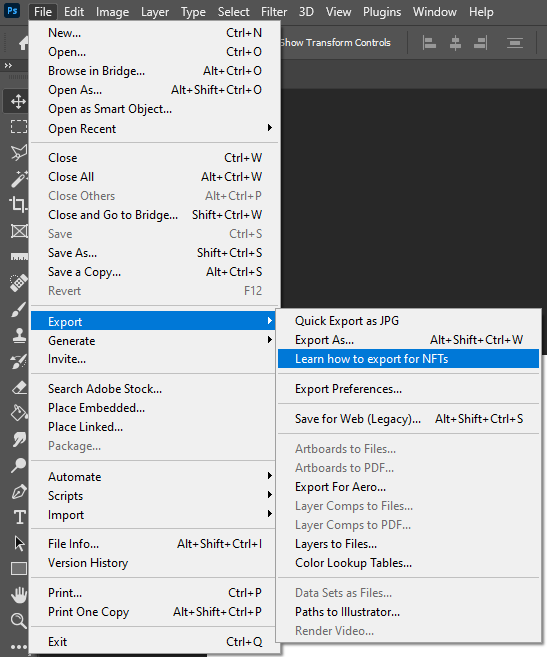Choose New... from File menu
This screenshot has width=547, height=657.
155,33
